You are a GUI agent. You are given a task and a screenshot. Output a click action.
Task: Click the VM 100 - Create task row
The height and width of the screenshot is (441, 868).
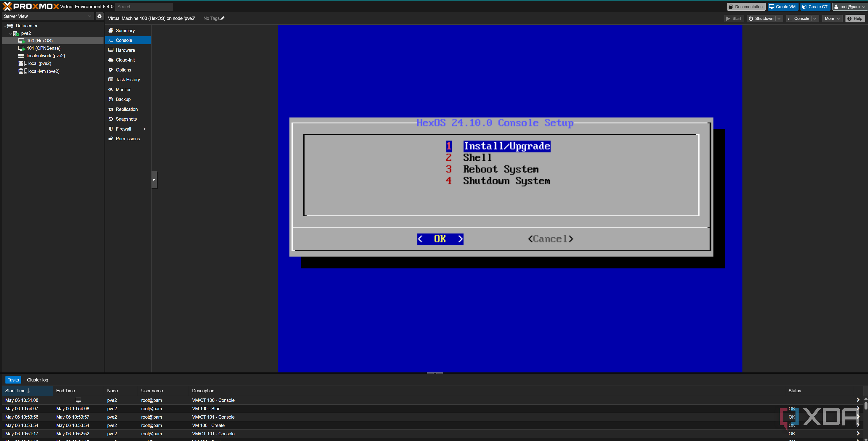pyautogui.click(x=432, y=426)
